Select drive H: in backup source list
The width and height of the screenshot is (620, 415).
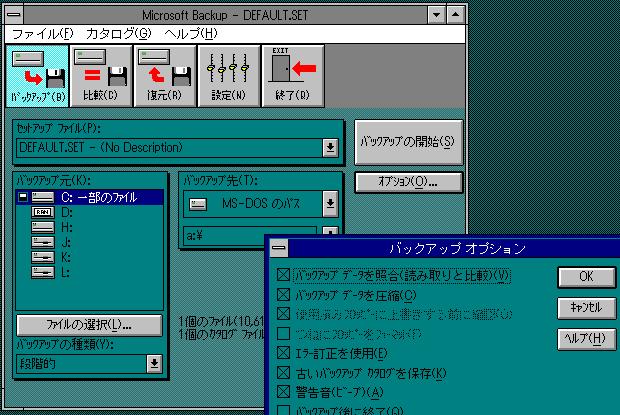click(x=89, y=227)
